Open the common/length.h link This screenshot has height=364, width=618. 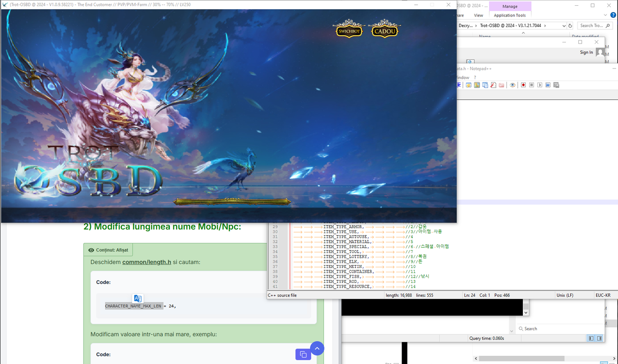point(147,262)
